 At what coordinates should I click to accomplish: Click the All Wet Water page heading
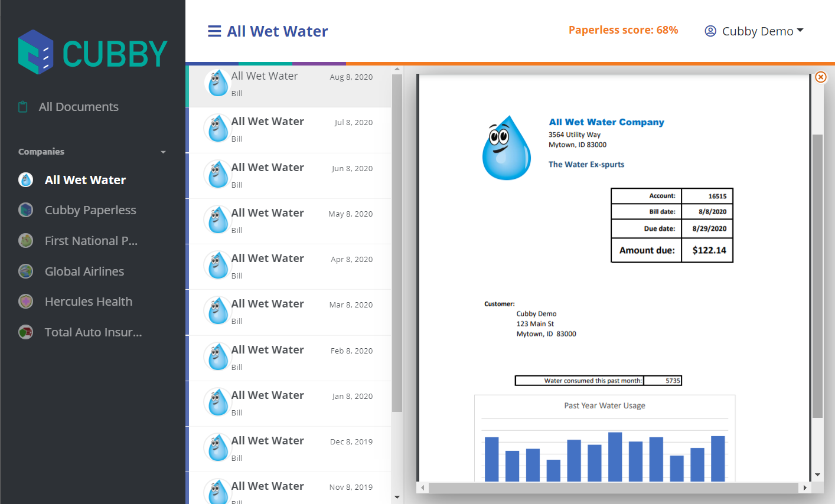278,31
